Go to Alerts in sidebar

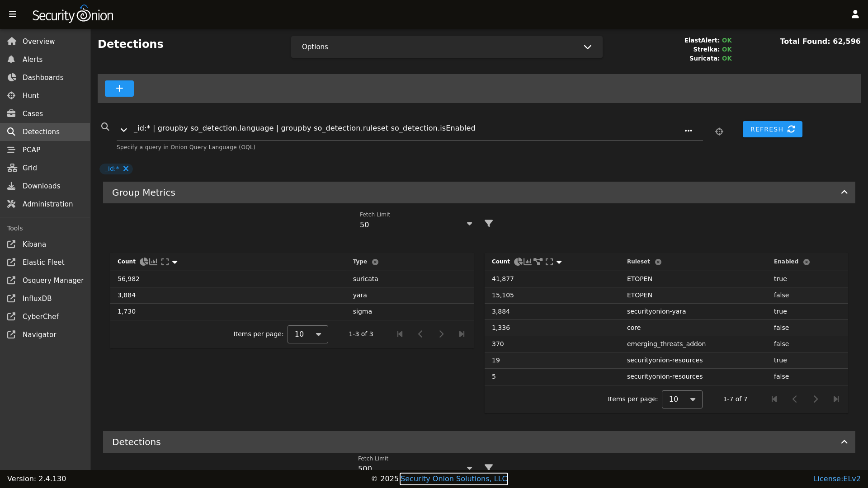pyautogui.click(x=33, y=59)
